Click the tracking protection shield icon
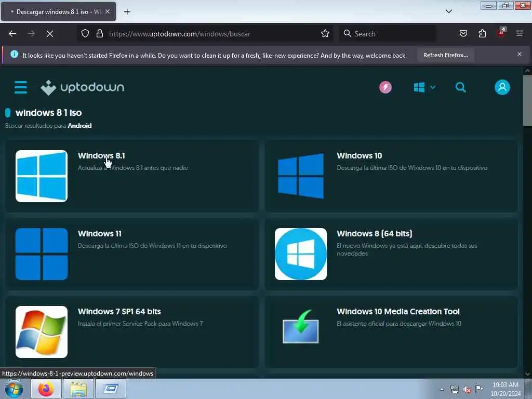The height and width of the screenshot is (399, 532). pos(85,33)
